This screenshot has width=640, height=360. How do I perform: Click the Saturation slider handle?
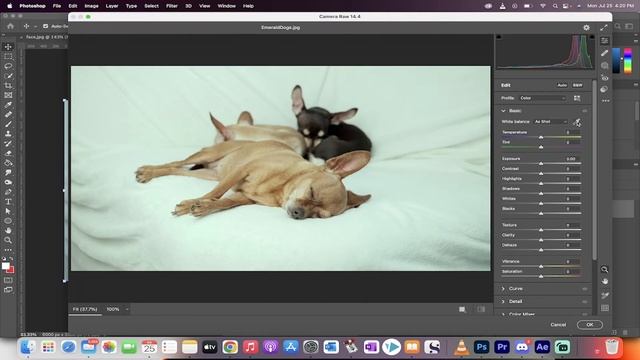pos(541,276)
